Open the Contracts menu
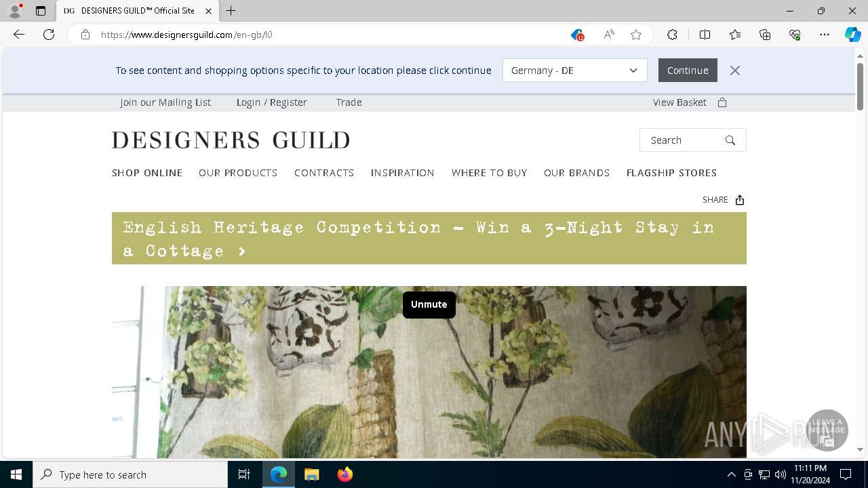 tap(324, 173)
